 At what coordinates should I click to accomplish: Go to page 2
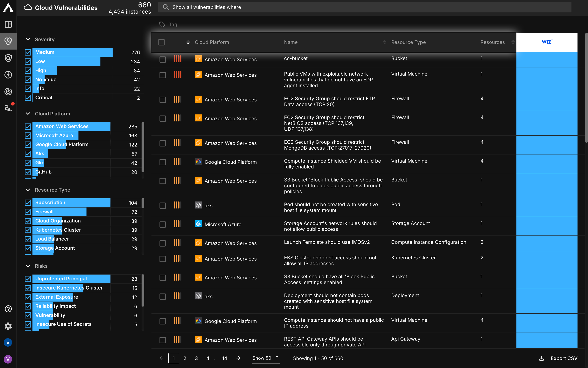(x=185, y=358)
